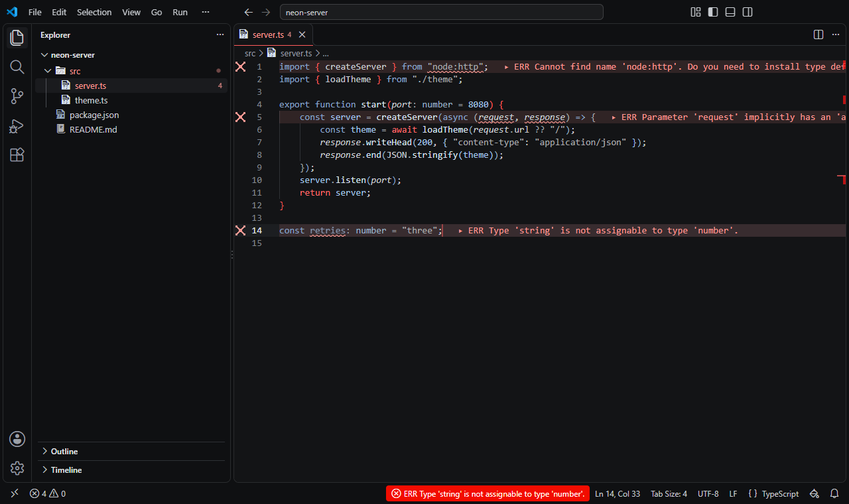The image size is (849, 504).
Task: Open the Source Control view
Action: [17, 96]
